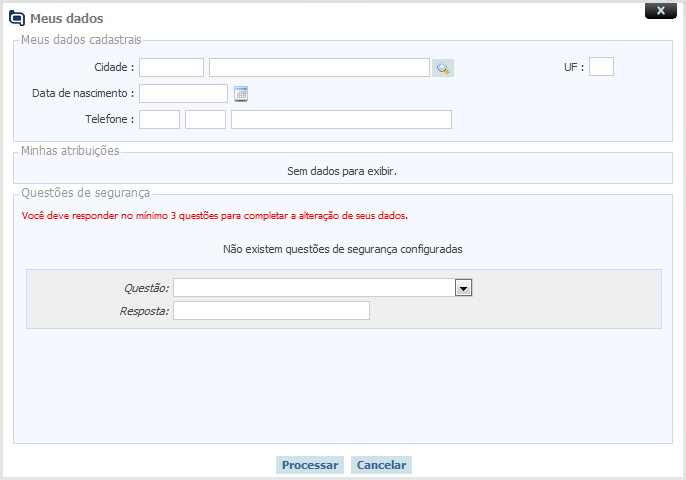The image size is (686, 480).
Task: Click the Processar button
Action: 310,465
